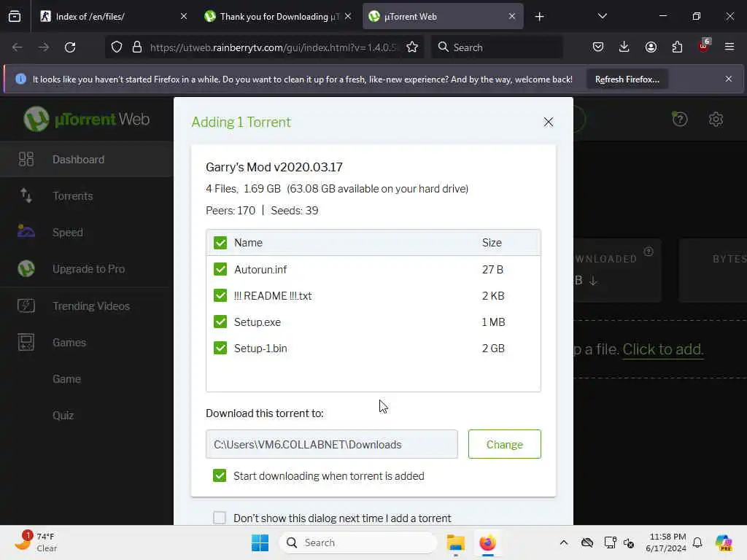Open a new browser tab
This screenshot has width=747, height=560.
tap(539, 17)
